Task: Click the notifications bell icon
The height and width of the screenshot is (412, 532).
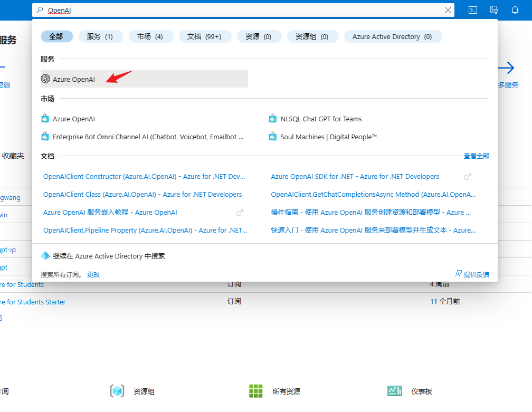Action: pyautogui.click(x=515, y=10)
